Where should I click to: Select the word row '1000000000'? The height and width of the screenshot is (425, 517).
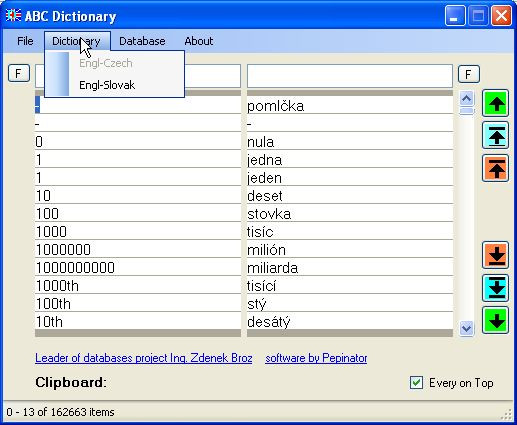tap(138, 268)
